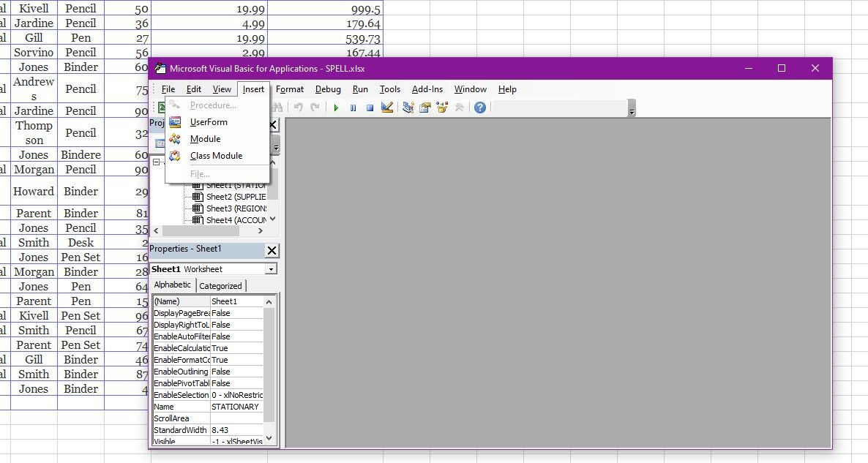
Task: Open Visual Basic Help question-mark icon
Action: [x=480, y=108]
